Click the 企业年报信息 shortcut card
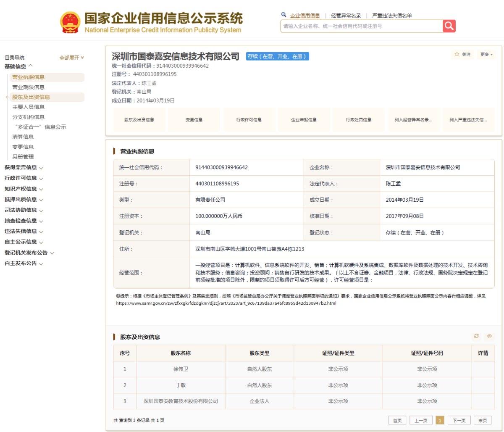The image size is (504, 432). coord(304,120)
